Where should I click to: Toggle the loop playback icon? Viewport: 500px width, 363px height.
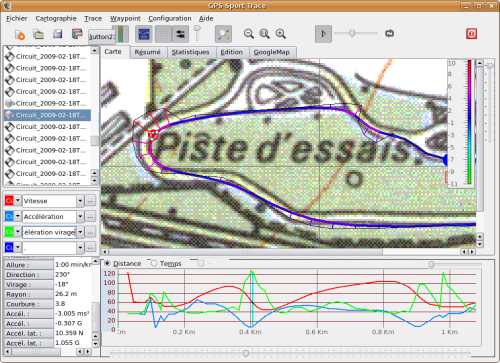pyautogui.click(x=389, y=33)
